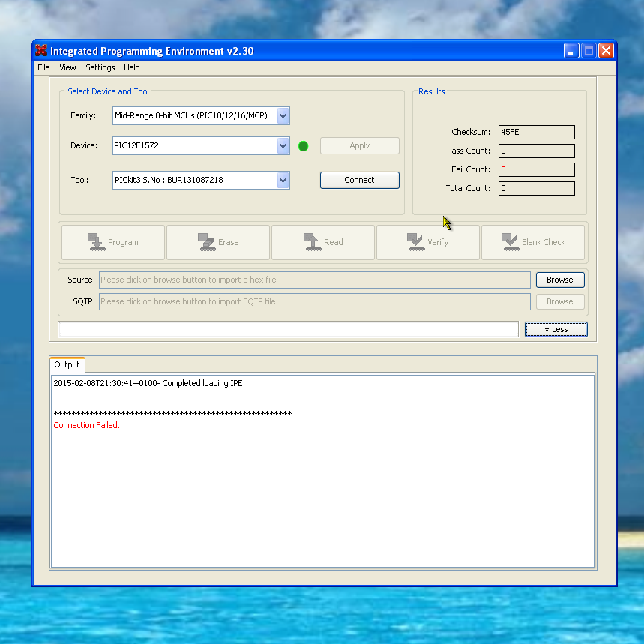Click the Apply button
This screenshot has height=644, width=644.
click(359, 145)
